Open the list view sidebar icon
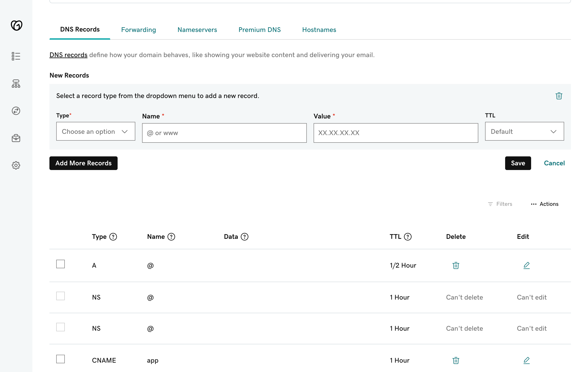This screenshot has width=588, height=372. [x=16, y=56]
